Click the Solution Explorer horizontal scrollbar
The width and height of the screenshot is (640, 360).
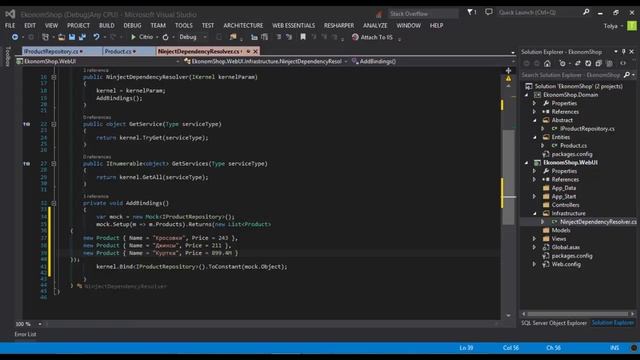tap(578, 314)
